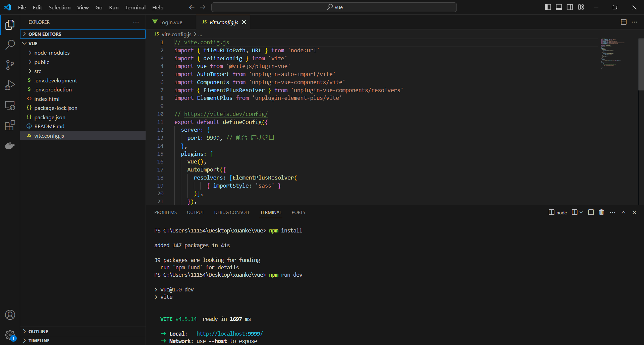This screenshot has width=644, height=345.
Task: Customize layout icon in title bar
Action: pos(581,7)
